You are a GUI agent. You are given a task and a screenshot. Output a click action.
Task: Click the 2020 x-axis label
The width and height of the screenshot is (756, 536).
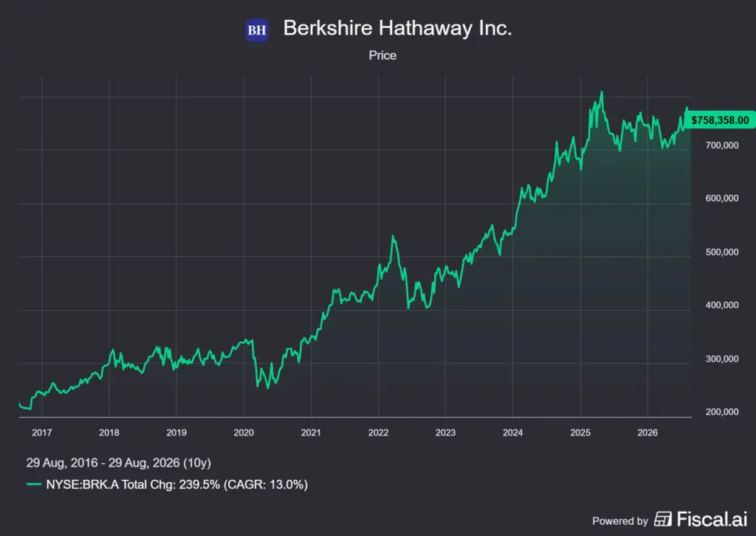244,433
